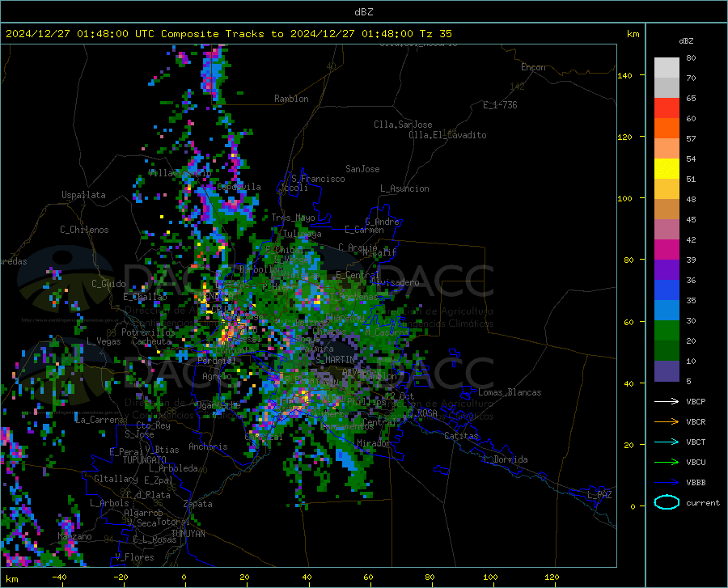728x588 pixels.
Task: Select the magenta 39–42 dBZ legend swatch
Action: tap(667, 250)
